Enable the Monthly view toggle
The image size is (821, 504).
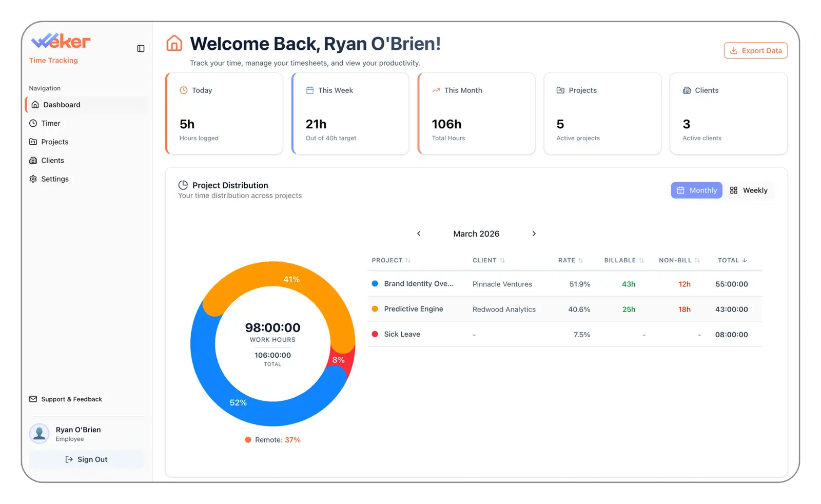pos(696,190)
